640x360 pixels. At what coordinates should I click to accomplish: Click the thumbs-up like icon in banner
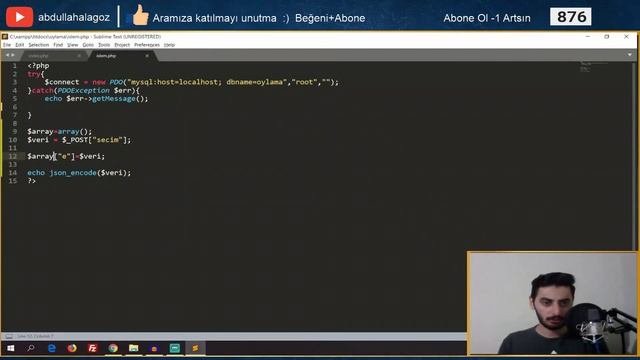pos(140,16)
